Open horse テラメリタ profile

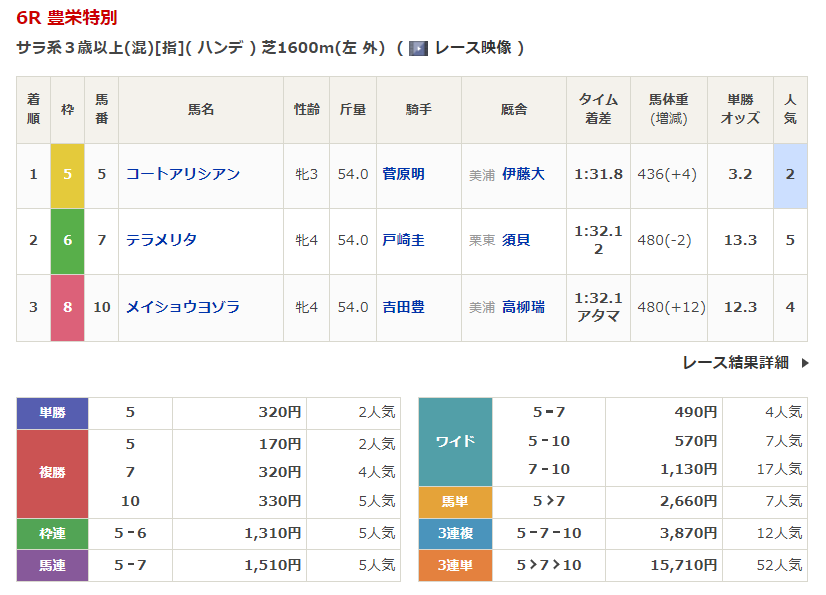pyautogui.click(x=161, y=240)
